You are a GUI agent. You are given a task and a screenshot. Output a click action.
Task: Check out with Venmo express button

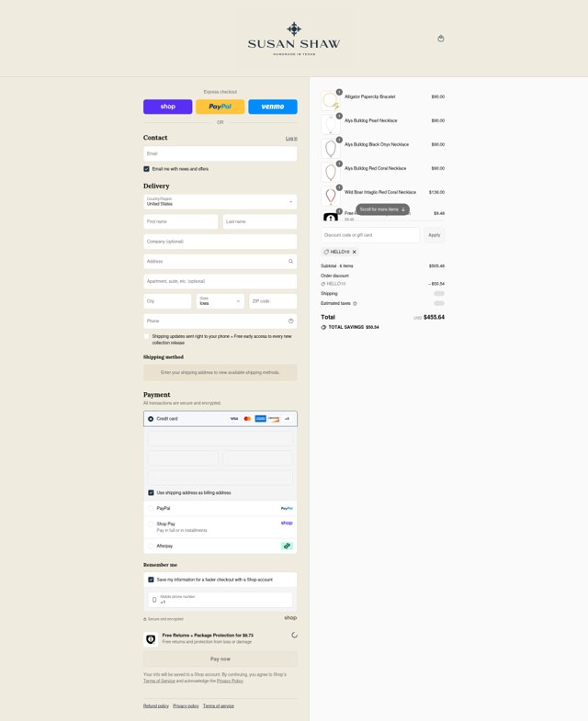point(273,107)
